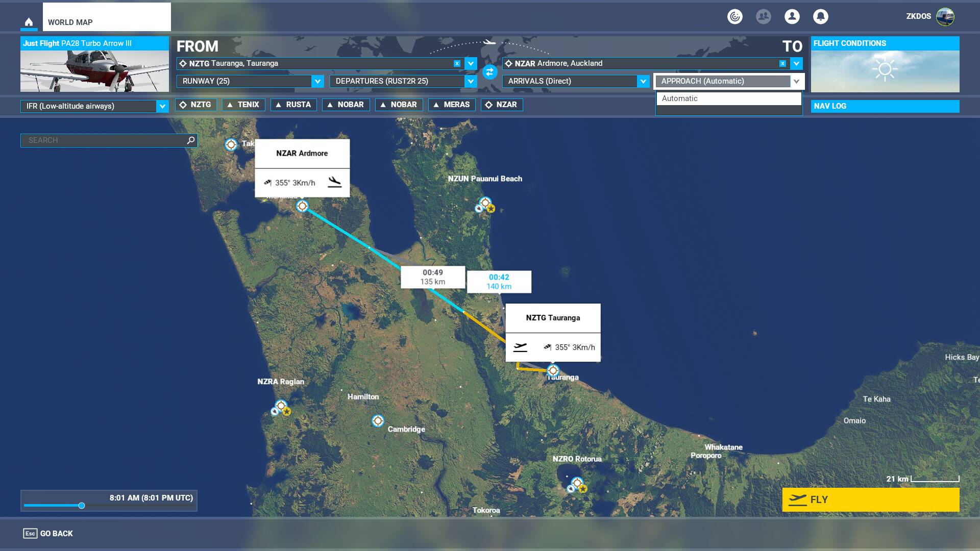Open the FLIGHT CONDITIONS panel
Screen dimensions: 980x551
885,64
